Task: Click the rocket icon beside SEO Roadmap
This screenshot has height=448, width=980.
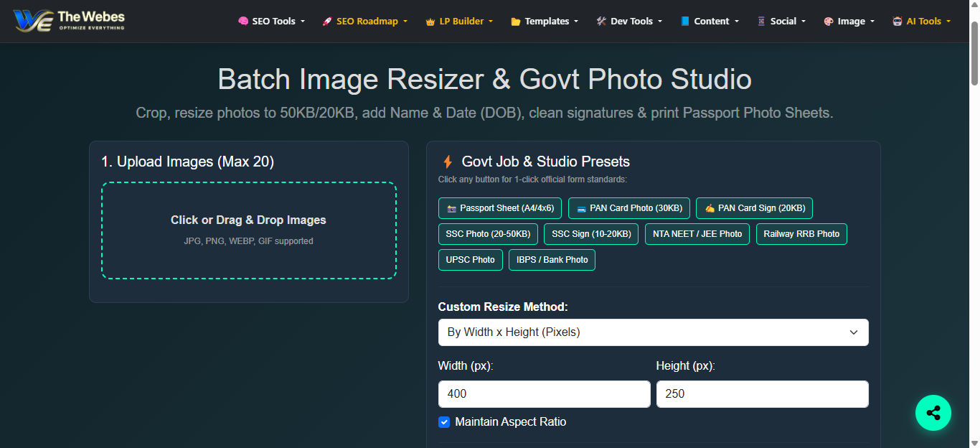Action: (327, 22)
